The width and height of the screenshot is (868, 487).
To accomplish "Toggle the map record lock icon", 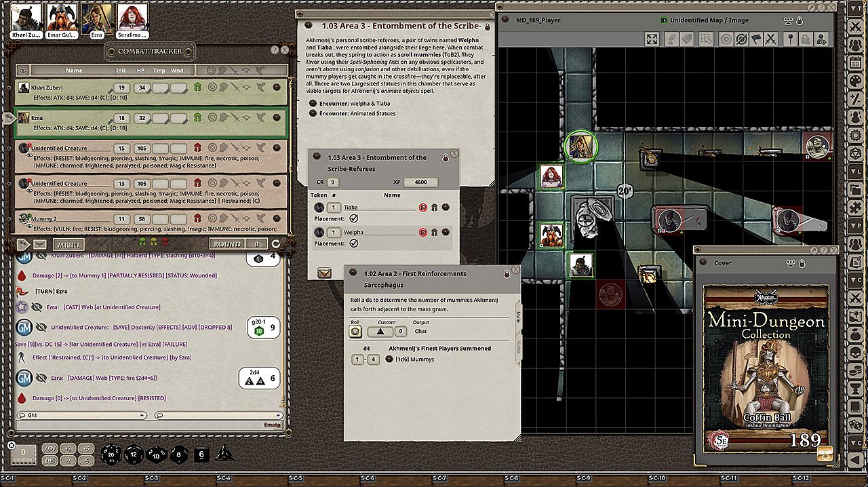I will [800, 20].
